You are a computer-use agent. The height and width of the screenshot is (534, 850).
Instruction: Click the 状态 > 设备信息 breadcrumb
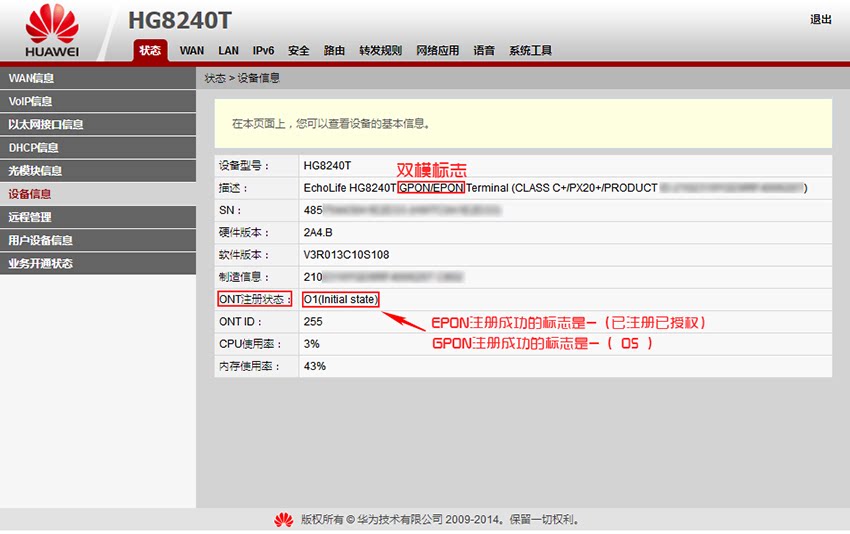click(242, 78)
